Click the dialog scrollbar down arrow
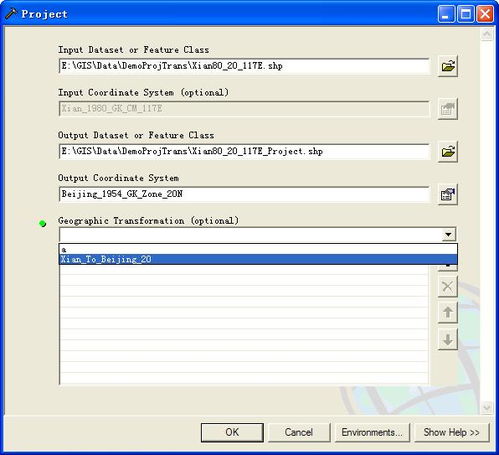The width and height of the screenshot is (499, 455). pyautogui.click(x=487, y=407)
